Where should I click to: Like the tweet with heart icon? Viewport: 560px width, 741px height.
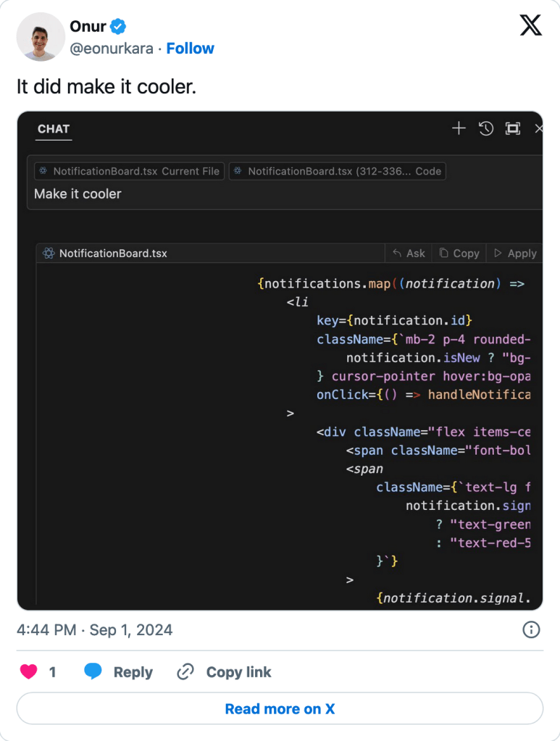(29, 672)
